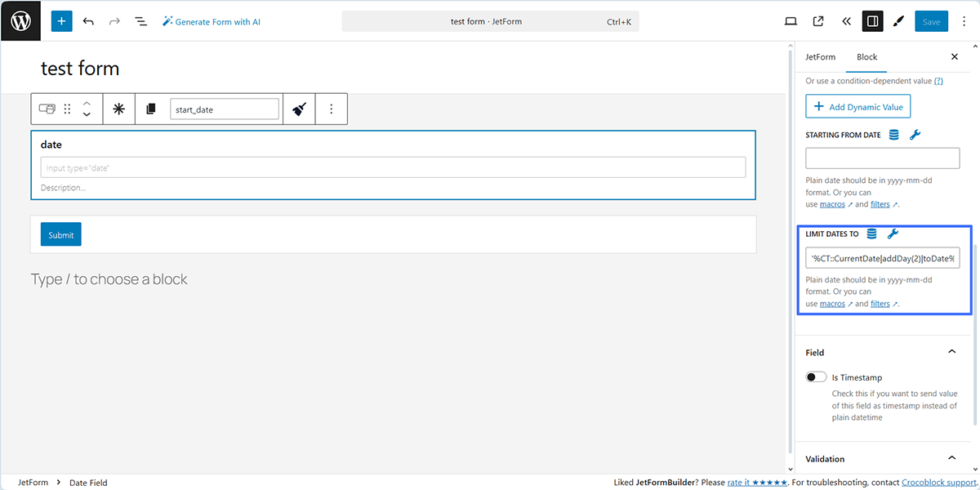Open the WordPress logo menu
This screenshot has height=490, width=980.
[20, 21]
